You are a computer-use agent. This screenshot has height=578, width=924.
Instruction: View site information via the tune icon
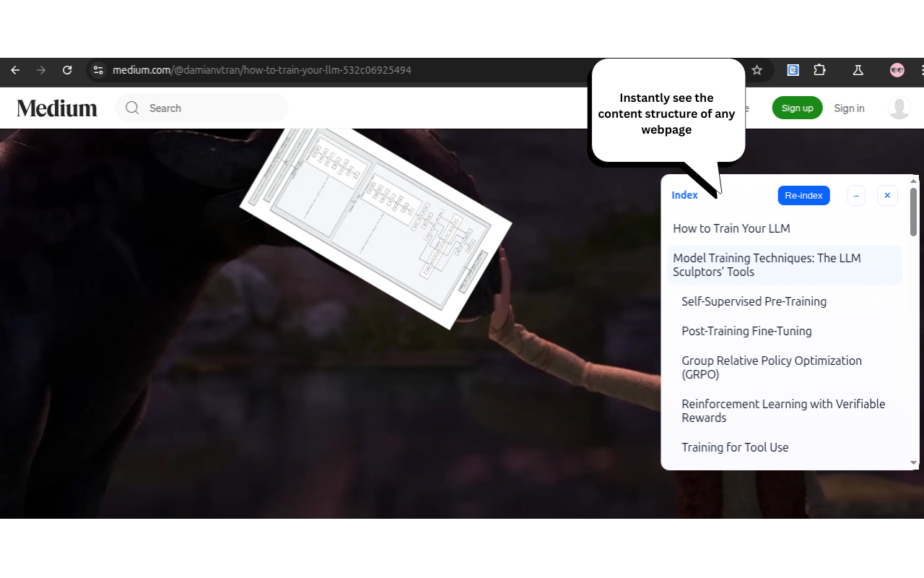click(97, 70)
